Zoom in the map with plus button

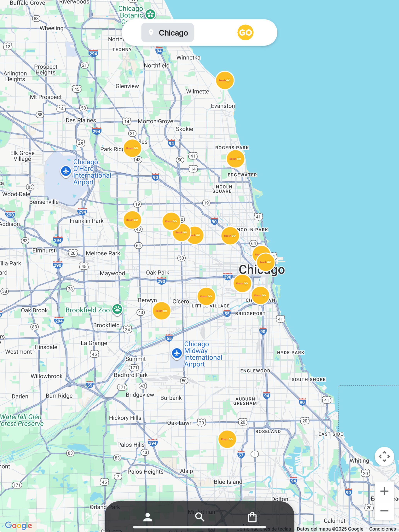click(384, 491)
